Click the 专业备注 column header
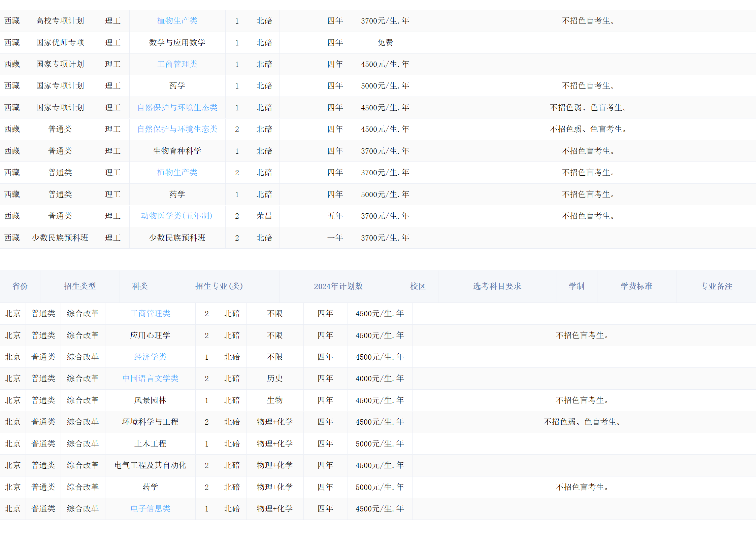The width and height of the screenshot is (756, 534). click(716, 286)
